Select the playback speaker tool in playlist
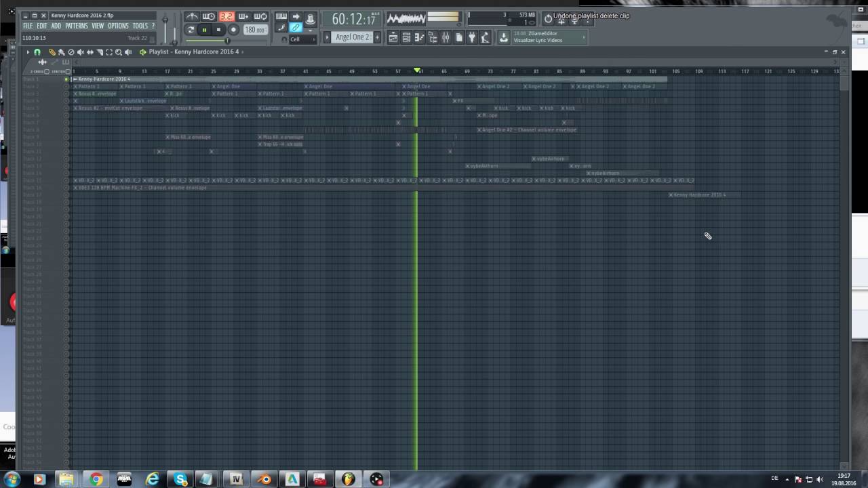Viewport: 868px width, 488px height. click(x=128, y=52)
